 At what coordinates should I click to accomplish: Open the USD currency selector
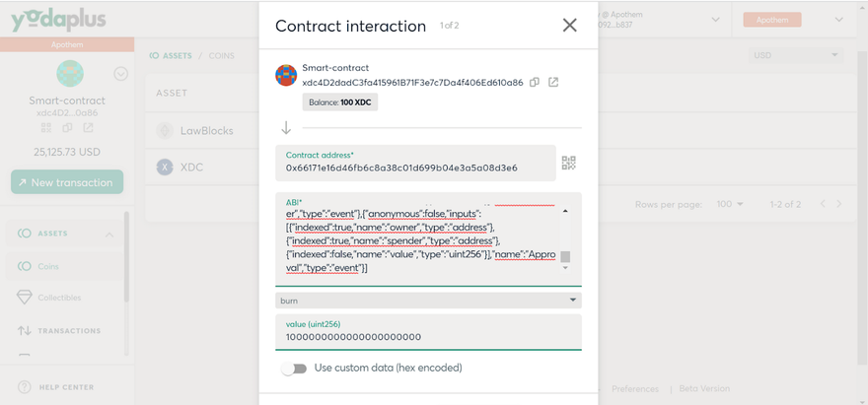796,55
